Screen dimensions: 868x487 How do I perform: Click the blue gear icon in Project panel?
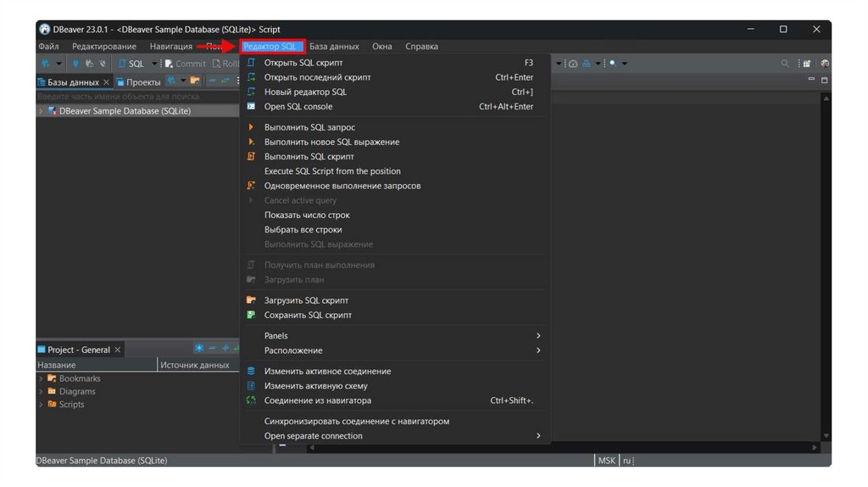[x=198, y=348]
